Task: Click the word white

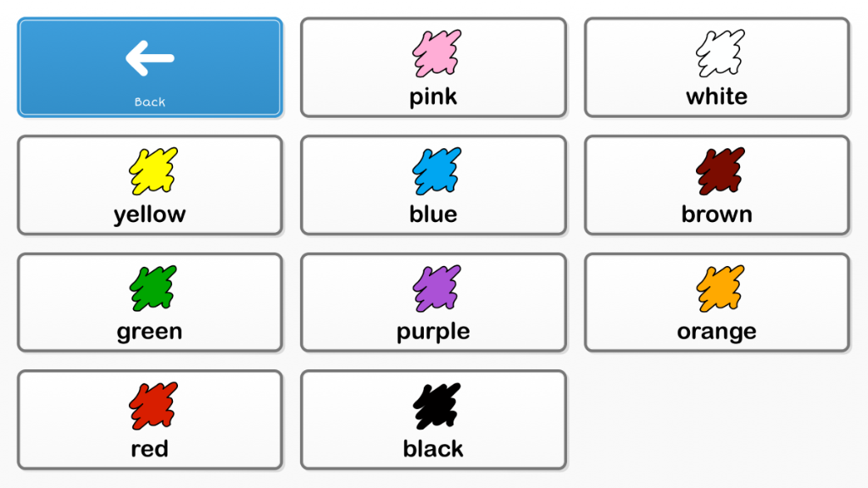Action: (717, 97)
